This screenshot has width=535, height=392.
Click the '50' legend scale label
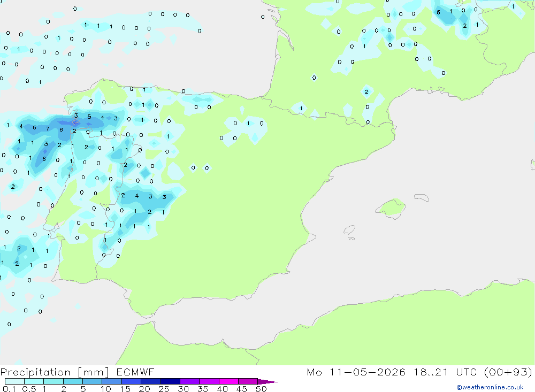click(x=261, y=389)
